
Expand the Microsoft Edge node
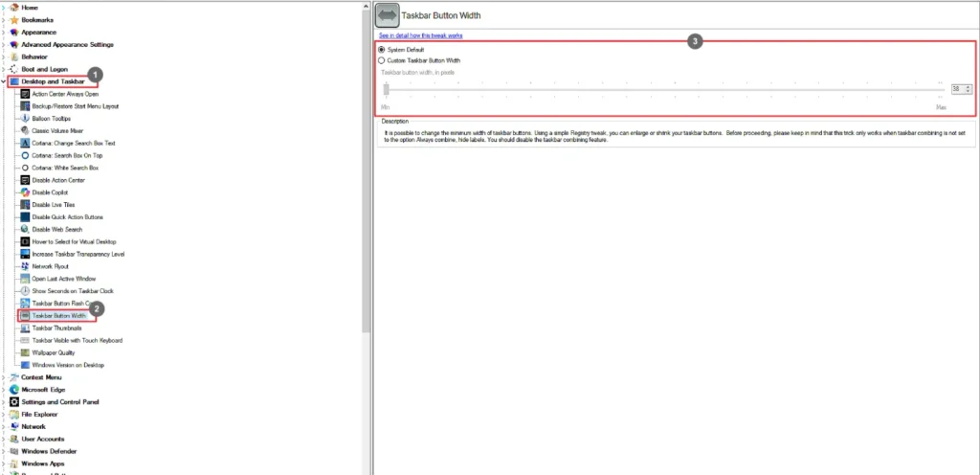point(4,390)
